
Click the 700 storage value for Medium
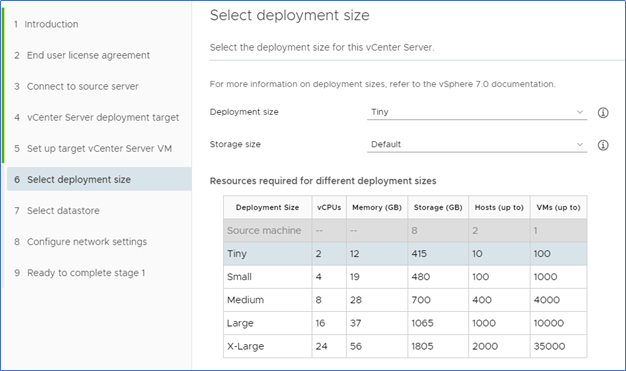[421, 300]
